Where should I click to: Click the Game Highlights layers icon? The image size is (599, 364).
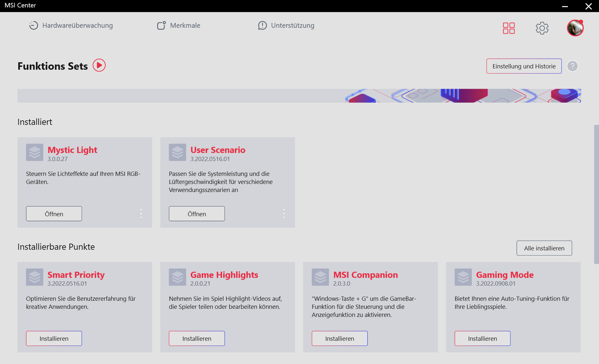point(178,277)
